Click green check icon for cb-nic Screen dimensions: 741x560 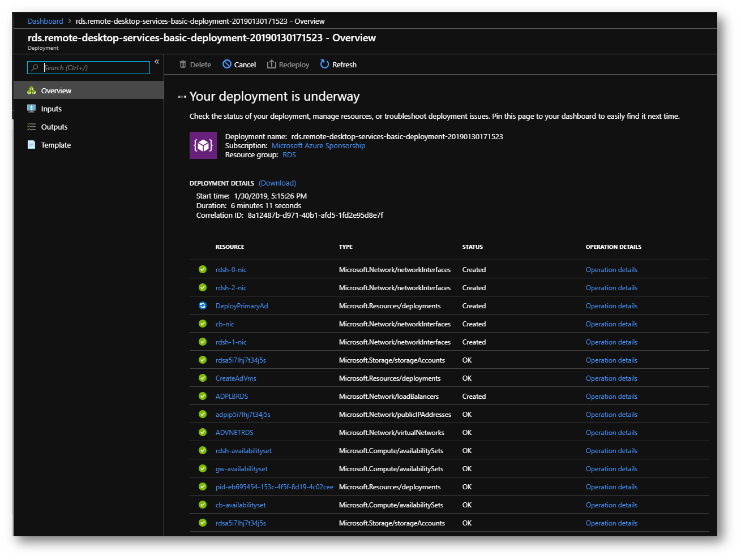click(203, 324)
